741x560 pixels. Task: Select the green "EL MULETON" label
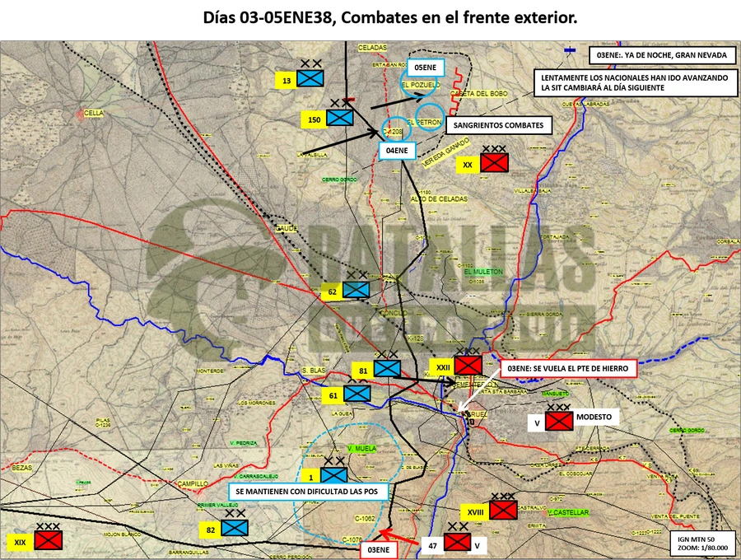483,272
